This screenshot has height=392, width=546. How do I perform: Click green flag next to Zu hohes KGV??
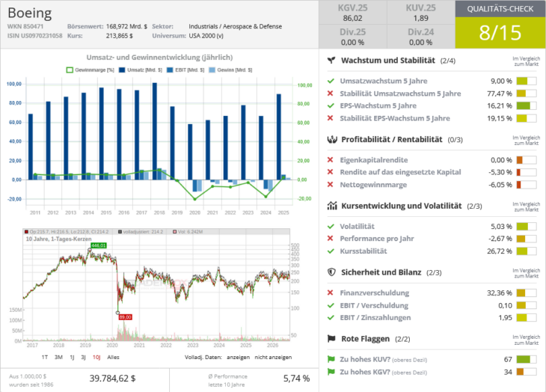point(331,372)
